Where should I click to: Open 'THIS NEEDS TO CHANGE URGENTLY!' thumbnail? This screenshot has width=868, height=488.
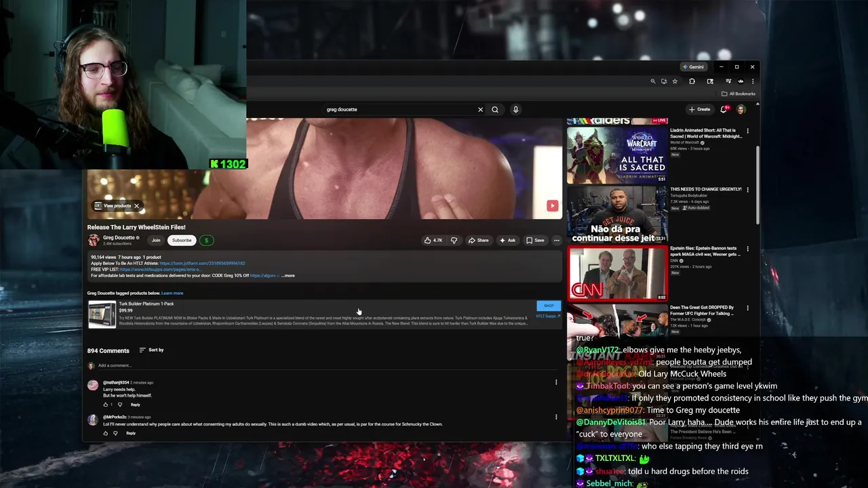point(617,214)
